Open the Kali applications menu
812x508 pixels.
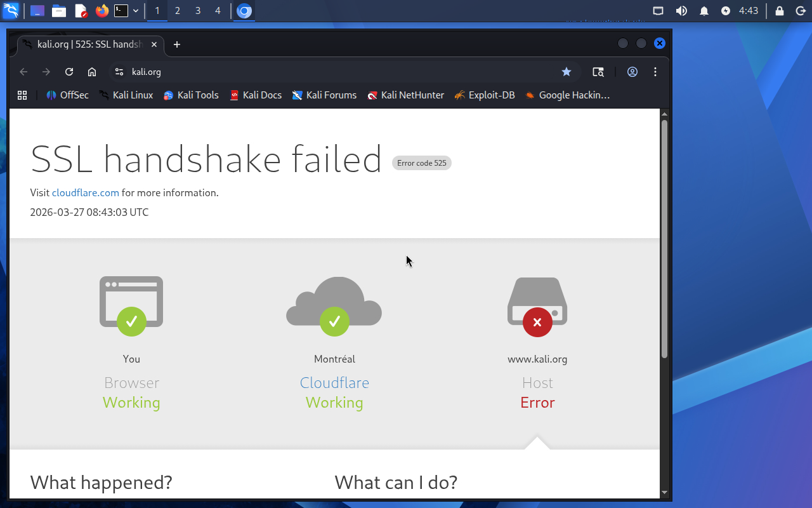tap(11, 11)
